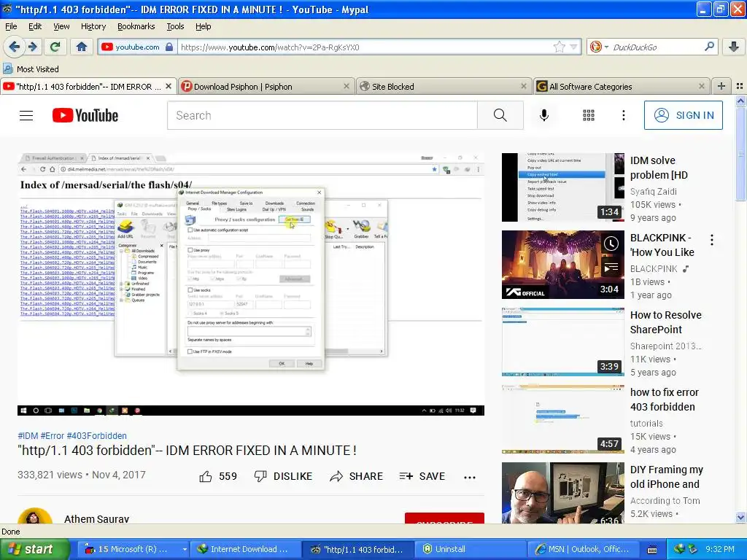Close the Download Psiphon tab
This screenshot has height=560, width=747.
coord(347,86)
